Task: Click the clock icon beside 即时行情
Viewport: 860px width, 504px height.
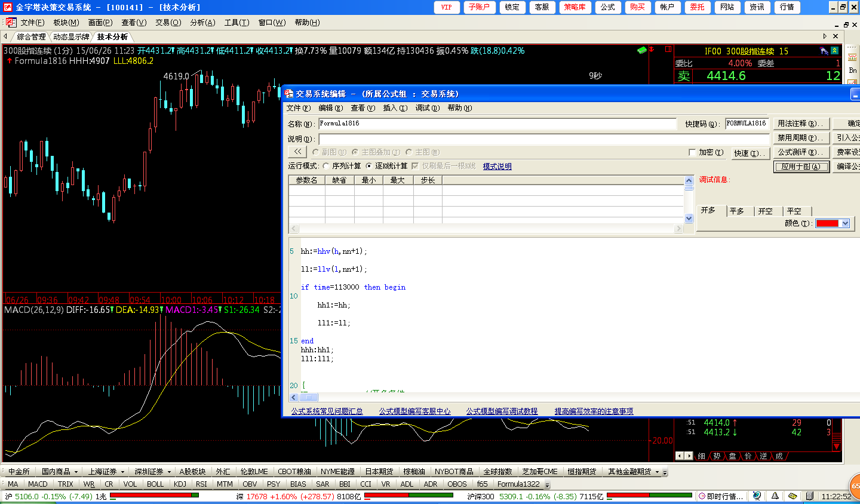Action: point(702,496)
